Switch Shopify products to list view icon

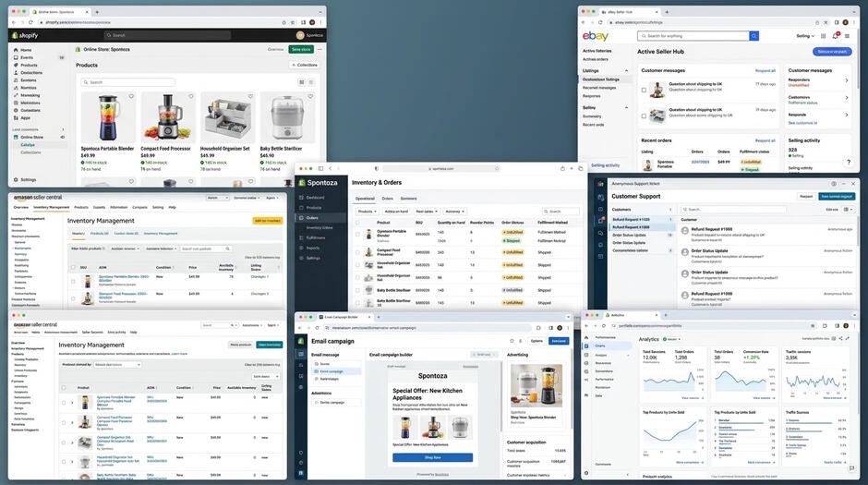coord(311,82)
